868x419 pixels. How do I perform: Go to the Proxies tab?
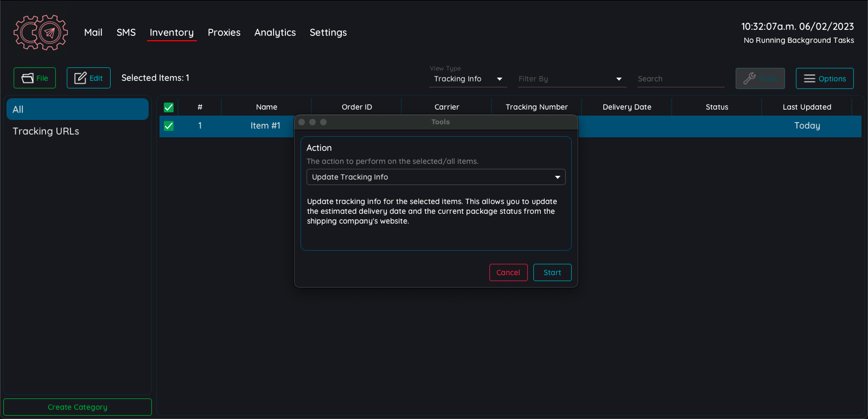(x=224, y=33)
